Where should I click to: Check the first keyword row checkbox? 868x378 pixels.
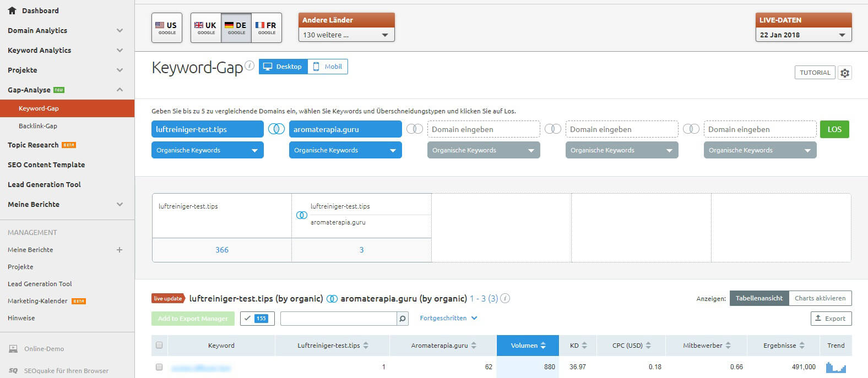(159, 367)
